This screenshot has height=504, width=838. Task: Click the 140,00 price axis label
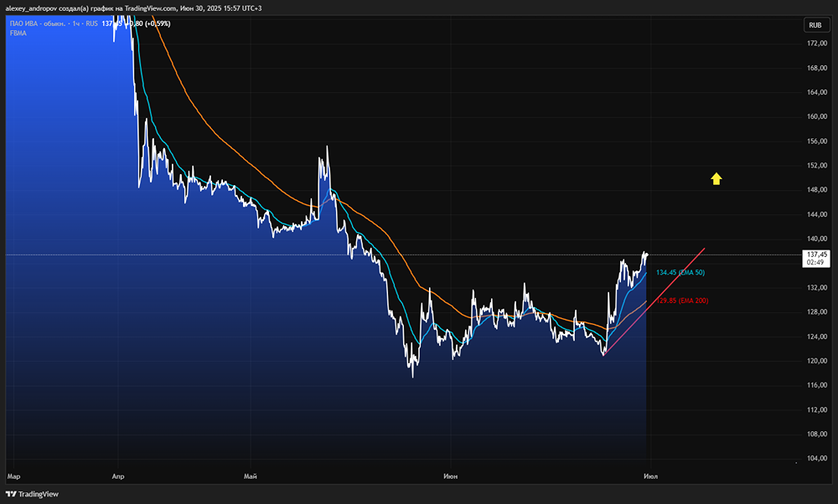pyautogui.click(x=816, y=239)
